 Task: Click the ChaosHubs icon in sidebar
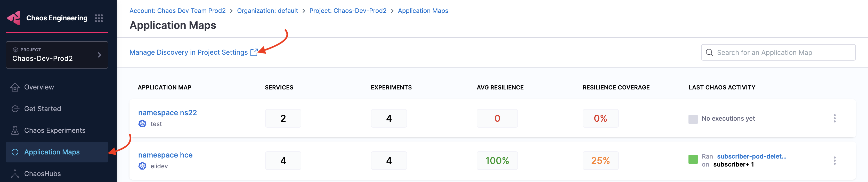click(15, 173)
